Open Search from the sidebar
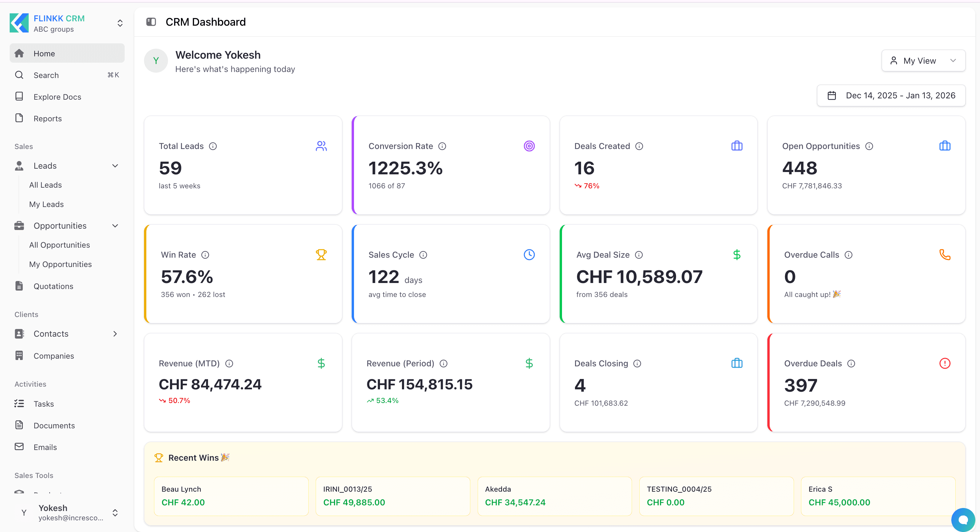980x532 pixels. coord(67,75)
